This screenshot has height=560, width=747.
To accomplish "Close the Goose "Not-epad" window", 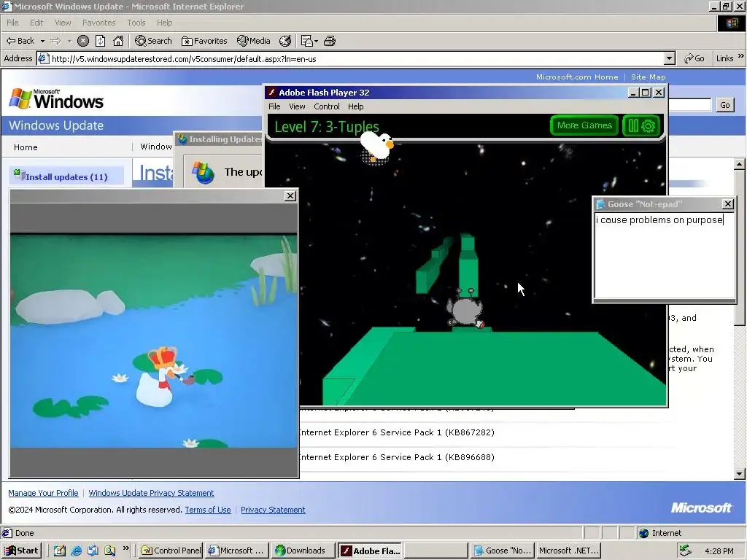I will point(727,204).
